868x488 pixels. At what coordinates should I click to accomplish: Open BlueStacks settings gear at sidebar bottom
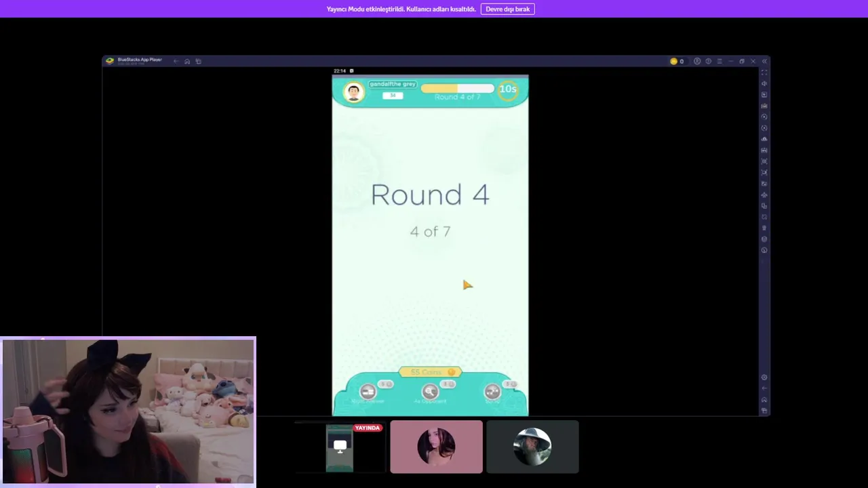(x=764, y=378)
